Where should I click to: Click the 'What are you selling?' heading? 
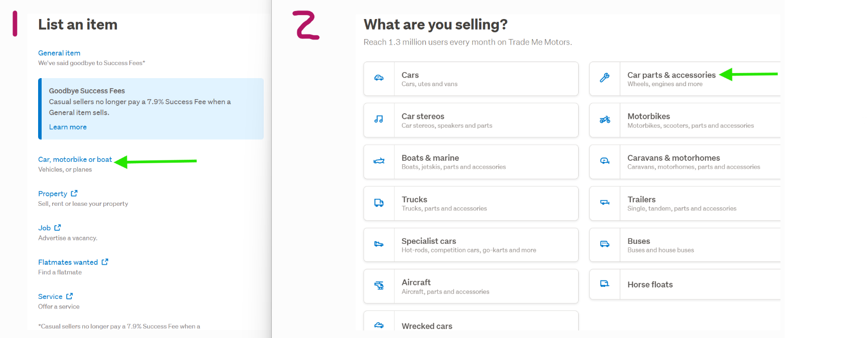pyautogui.click(x=435, y=25)
